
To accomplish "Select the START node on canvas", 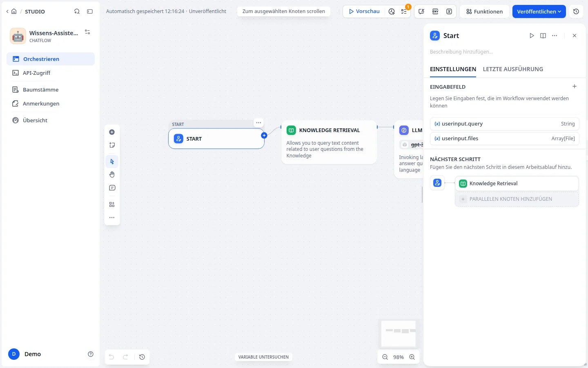I will [216, 139].
